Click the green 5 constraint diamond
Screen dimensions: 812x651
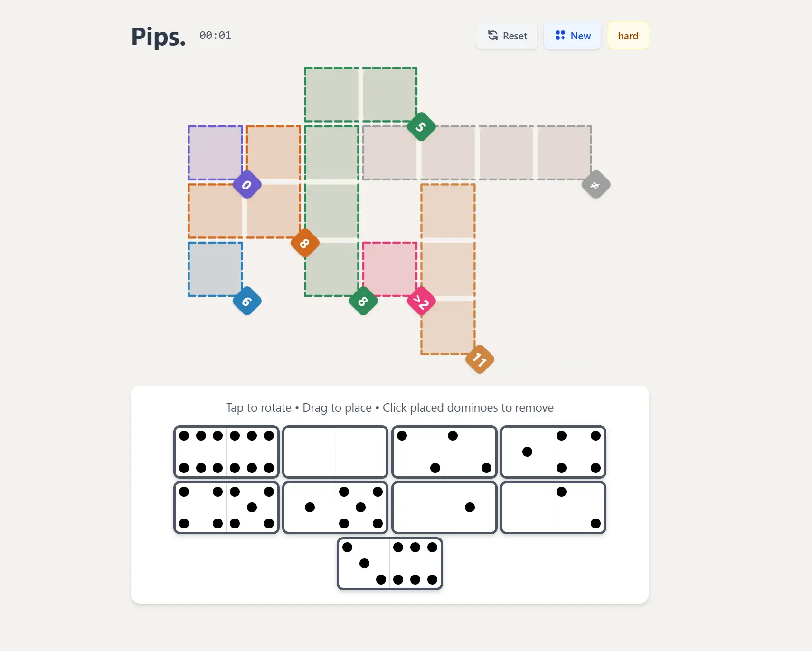pyautogui.click(x=420, y=126)
